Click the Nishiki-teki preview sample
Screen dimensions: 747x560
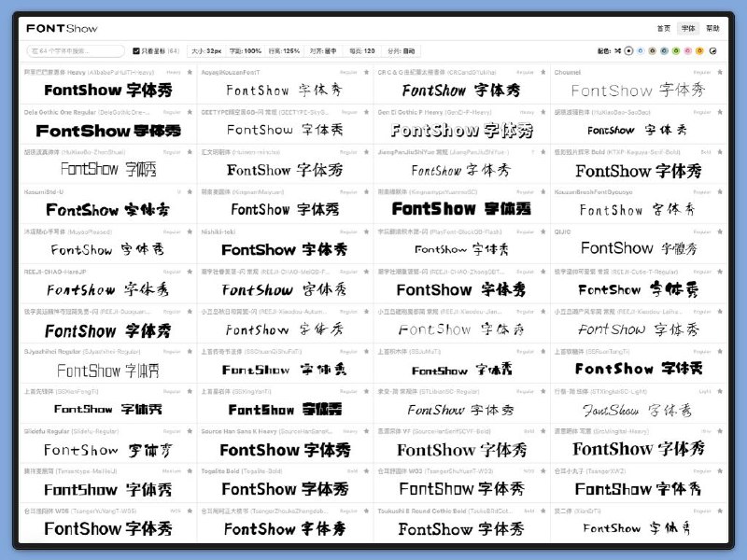285,249
